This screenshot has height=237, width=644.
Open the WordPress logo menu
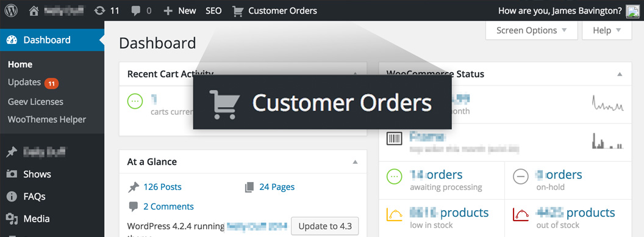(11, 11)
